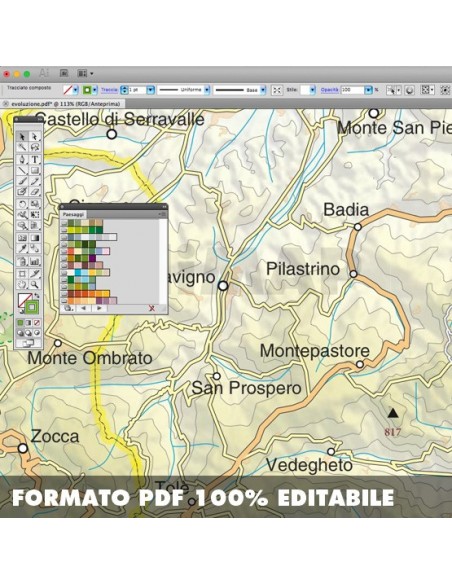Pick the purple swatch in Paesaggi panel
Screen dimensions: 452x584
point(92,258)
